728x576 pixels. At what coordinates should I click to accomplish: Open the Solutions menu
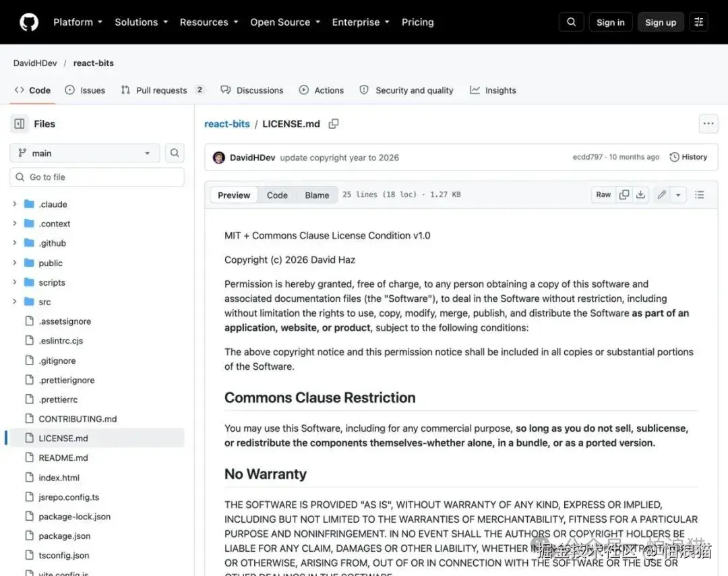click(141, 22)
